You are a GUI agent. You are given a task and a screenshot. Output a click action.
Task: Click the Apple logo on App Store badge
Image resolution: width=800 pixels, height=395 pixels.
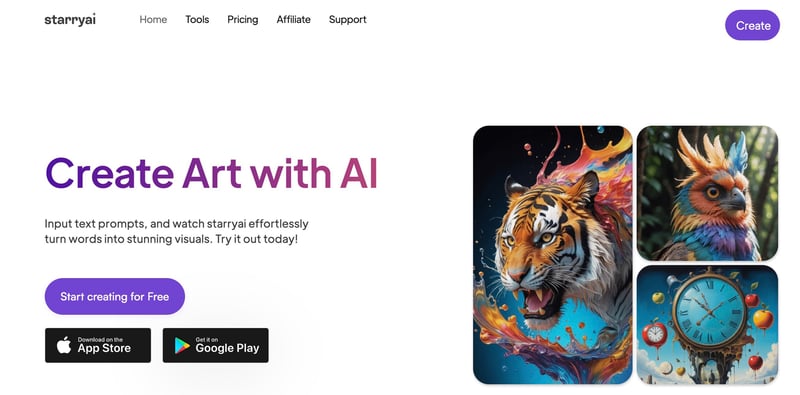[x=64, y=345]
